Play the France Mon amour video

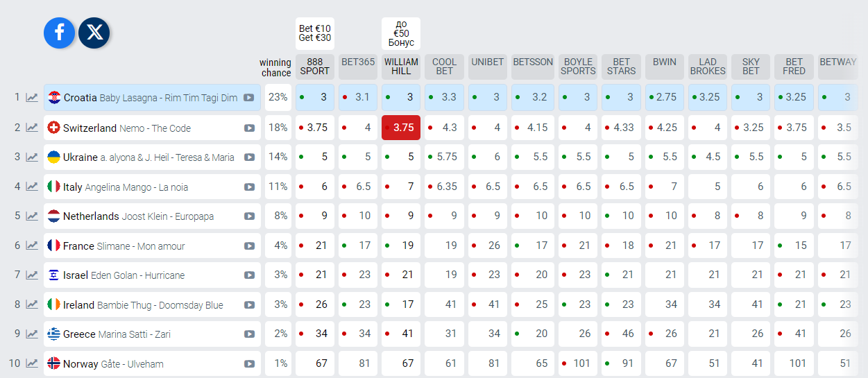249,246
